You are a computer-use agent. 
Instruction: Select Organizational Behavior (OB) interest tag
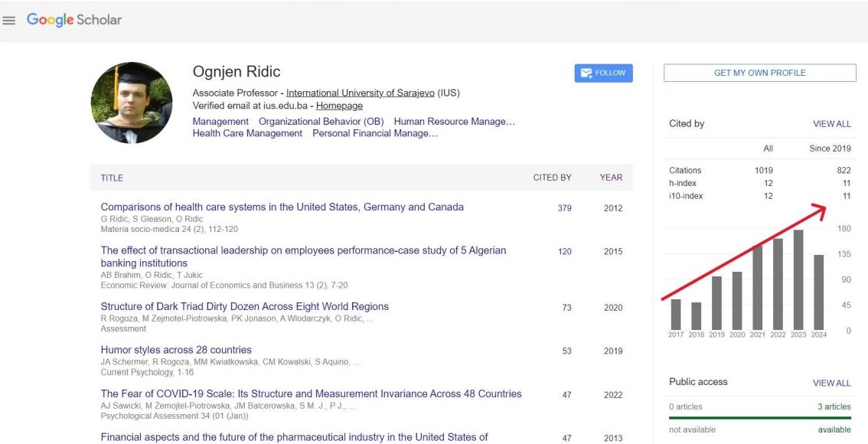coord(321,121)
